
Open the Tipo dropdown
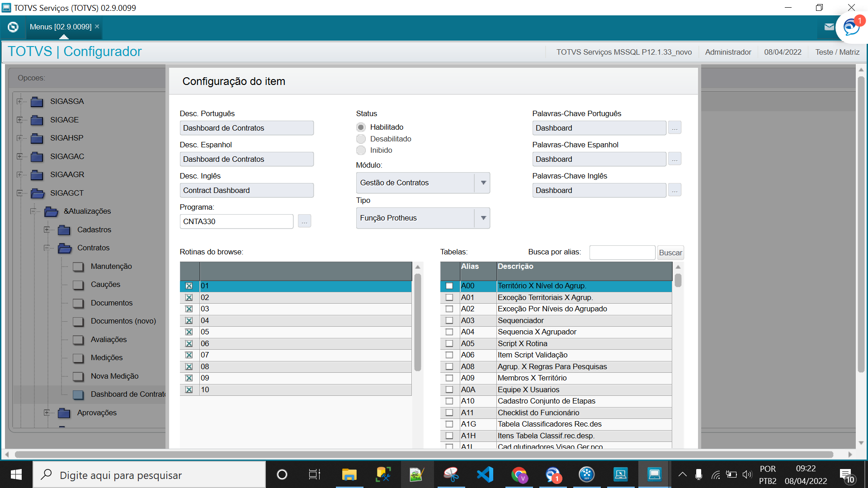(483, 218)
